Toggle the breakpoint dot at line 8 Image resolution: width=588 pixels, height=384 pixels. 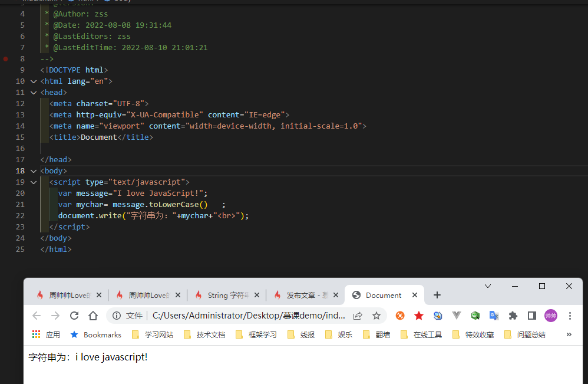click(6, 58)
